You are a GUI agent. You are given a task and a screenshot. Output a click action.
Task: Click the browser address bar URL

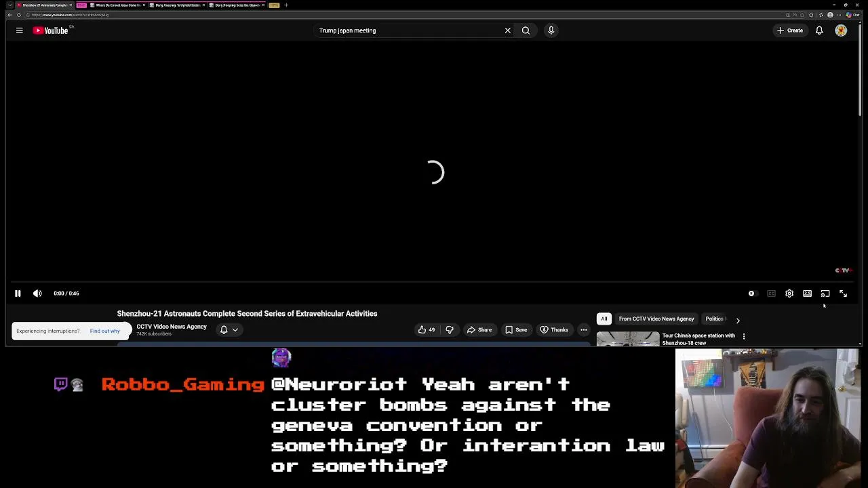tap(70, 15)
